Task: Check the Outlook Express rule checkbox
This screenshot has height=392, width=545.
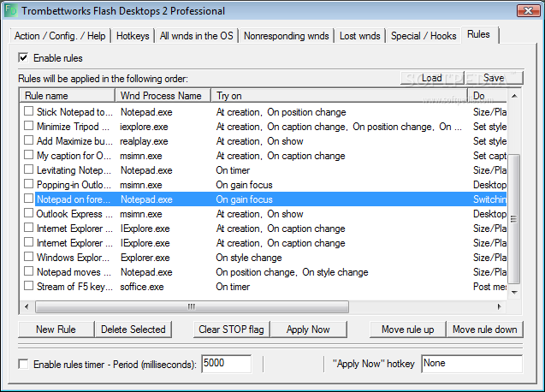Action: (28, 213)
